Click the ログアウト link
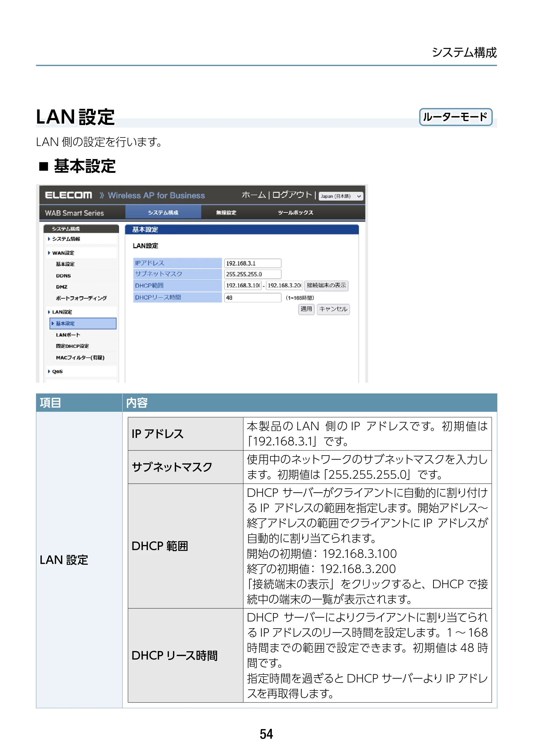 coord(292,195)
